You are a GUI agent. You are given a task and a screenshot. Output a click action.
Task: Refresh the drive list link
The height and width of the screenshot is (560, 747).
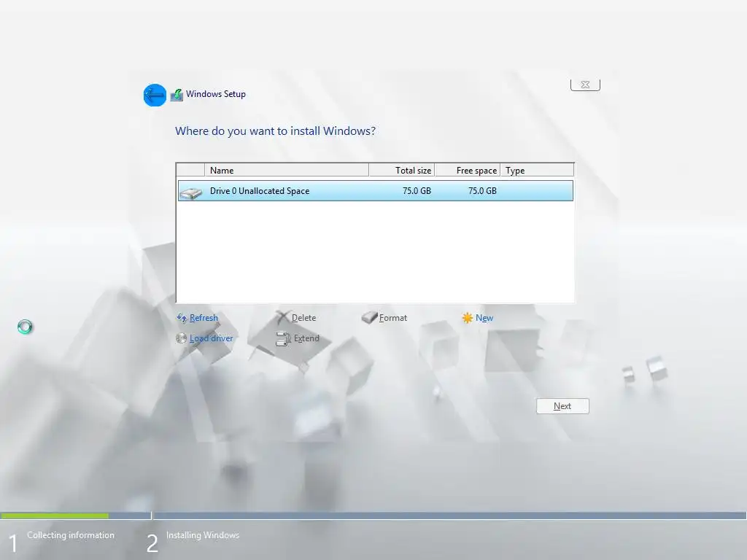[204, 318]
